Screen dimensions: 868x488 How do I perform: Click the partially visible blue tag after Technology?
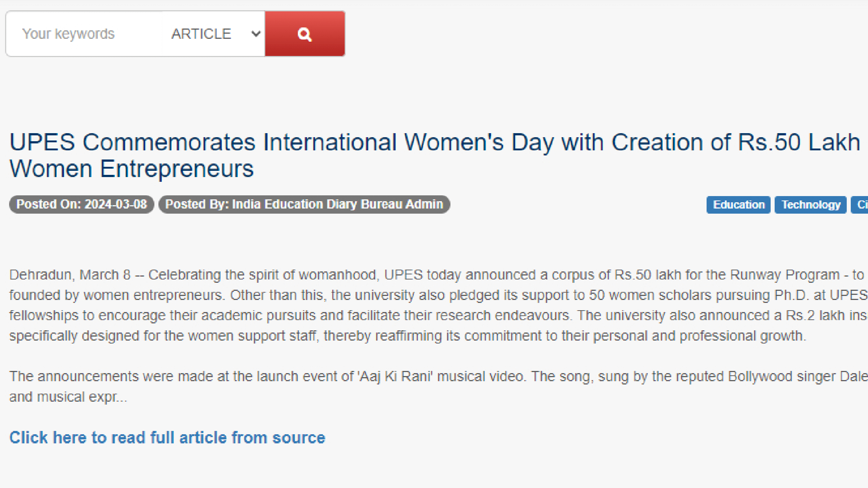(860, 204)
